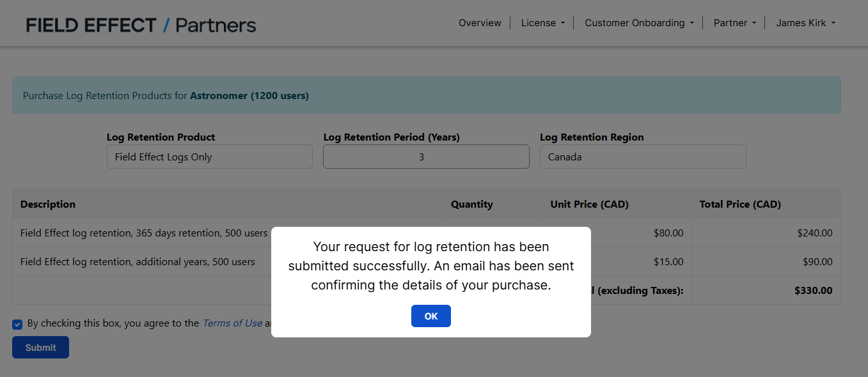The width and height of the screenshot is (868, 377).
Task: Click the $15.00 unit price cell
Action: [x=617, y=262]
